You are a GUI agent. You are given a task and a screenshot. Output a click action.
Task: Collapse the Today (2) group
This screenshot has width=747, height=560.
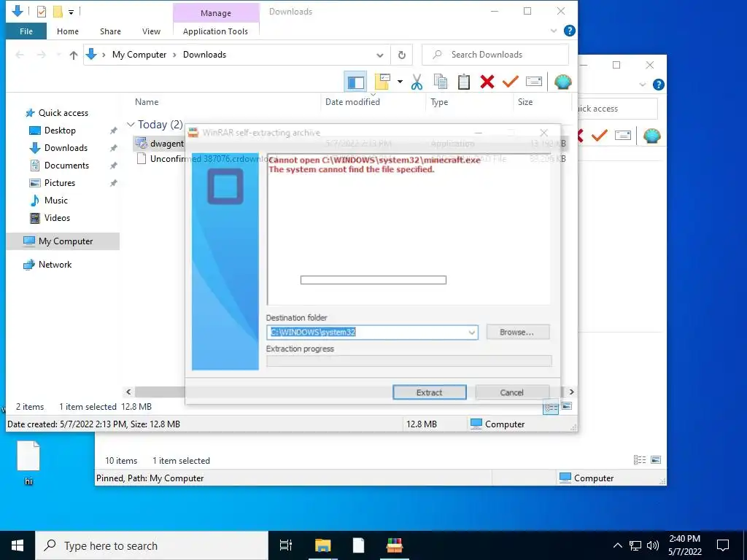click(131, 125)
